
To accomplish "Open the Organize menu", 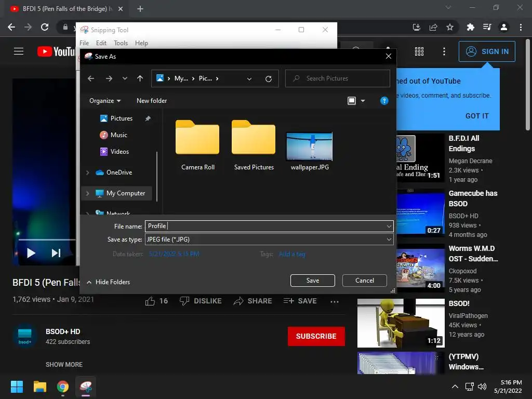I will pos(105,101).
